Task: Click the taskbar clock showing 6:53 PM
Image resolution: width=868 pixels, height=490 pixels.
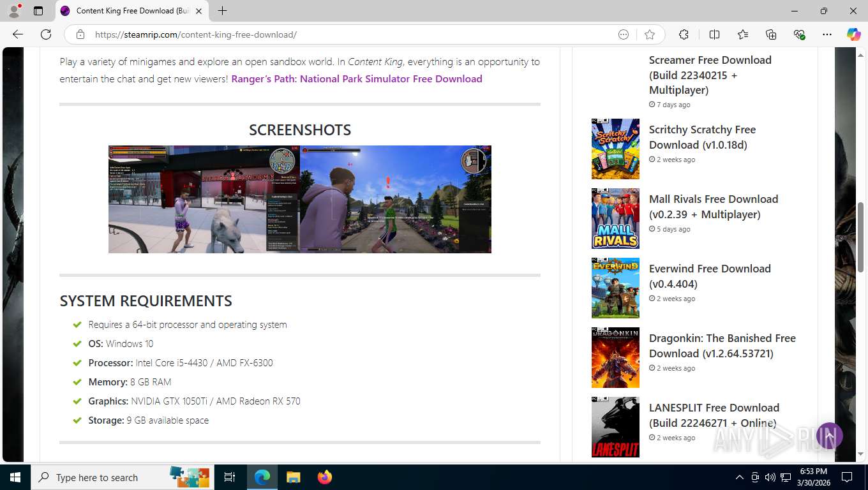Action: [x=813, y=477]
